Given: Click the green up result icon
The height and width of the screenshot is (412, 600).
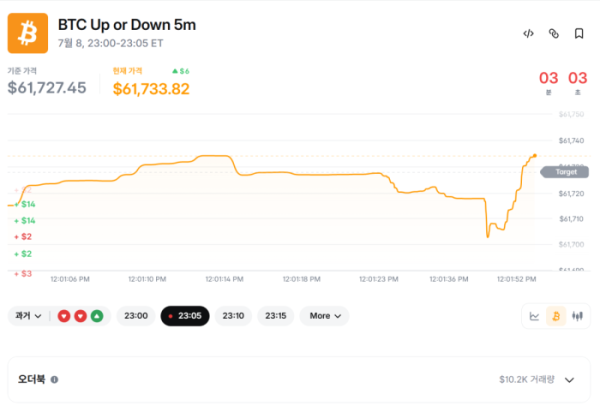Looking at the screenshot, I should 97,316.
